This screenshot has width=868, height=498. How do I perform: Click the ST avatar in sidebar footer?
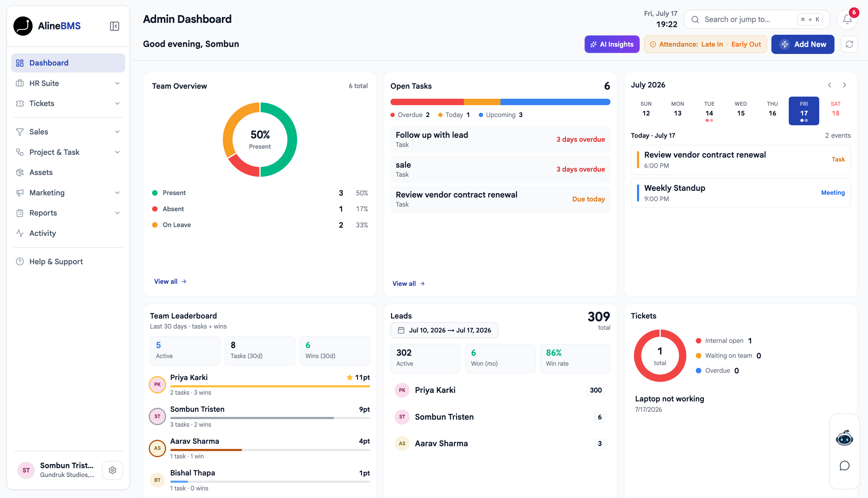(x=26, y=470)
